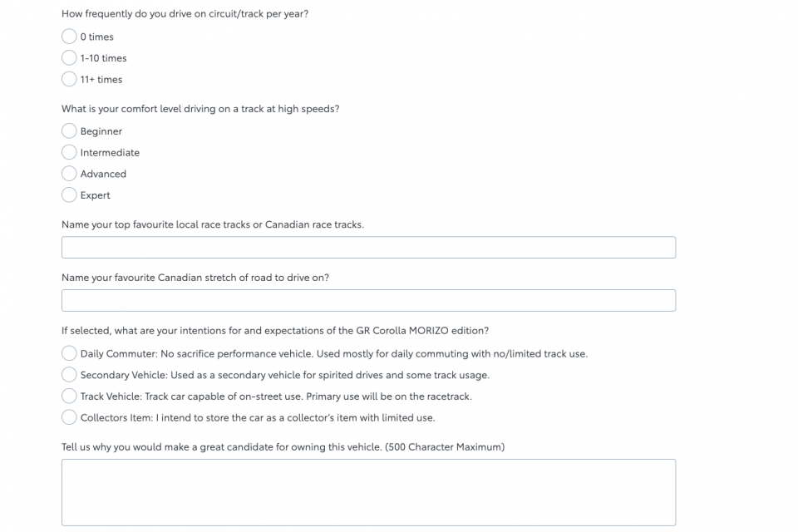Click 'Collectors Item' option description text
The image size is (798, 532).
pyautogui.click(x=258, y=418)
